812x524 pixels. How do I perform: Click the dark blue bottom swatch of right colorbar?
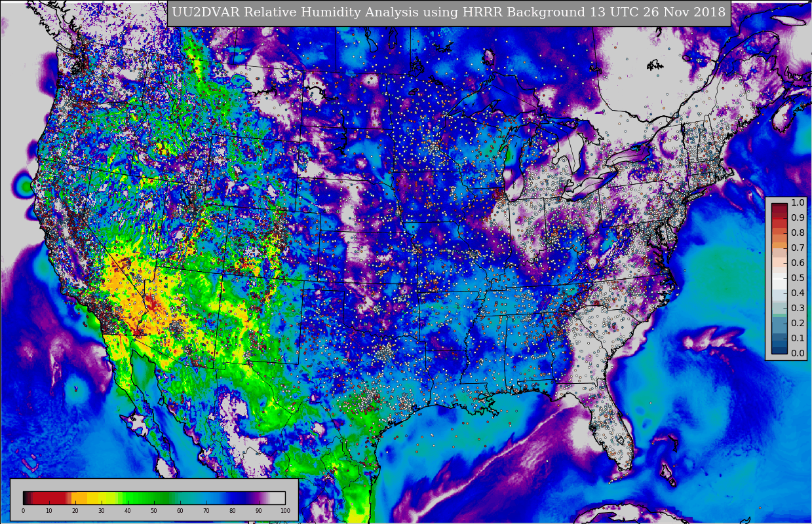pos(779,349)
